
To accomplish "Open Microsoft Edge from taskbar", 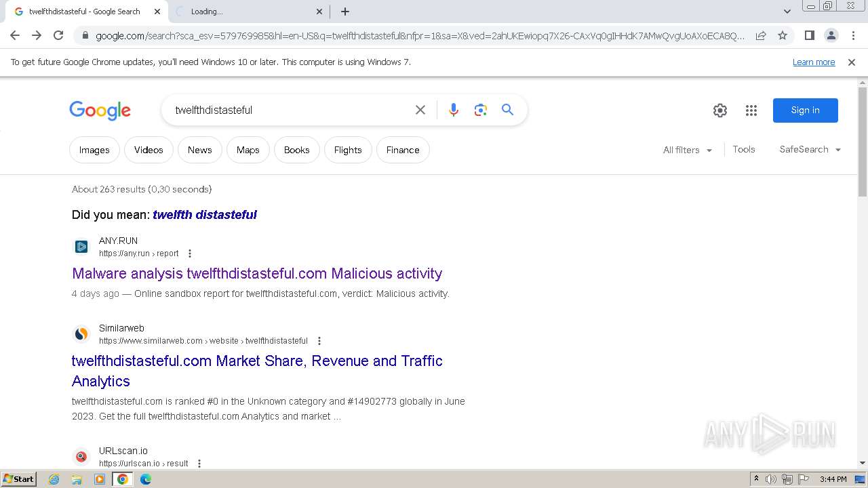I will pos(146,479).
